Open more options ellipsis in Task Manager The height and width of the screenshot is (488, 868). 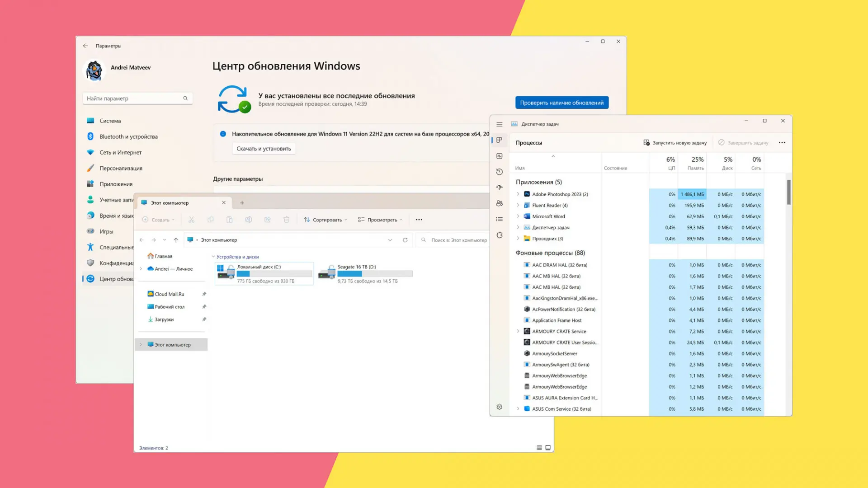pos(782,143)
